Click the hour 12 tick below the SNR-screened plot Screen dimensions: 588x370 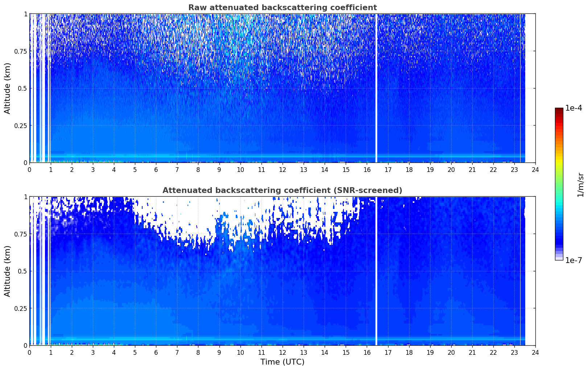[282, 352]
